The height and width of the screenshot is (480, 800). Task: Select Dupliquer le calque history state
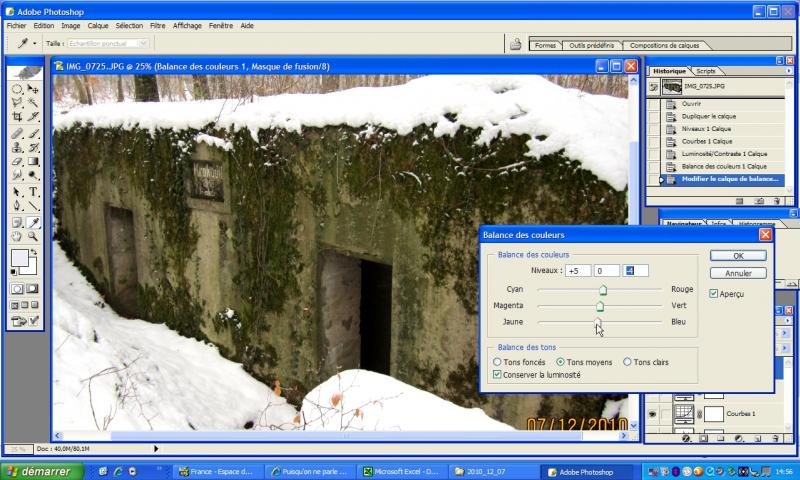tap(723, 116)
